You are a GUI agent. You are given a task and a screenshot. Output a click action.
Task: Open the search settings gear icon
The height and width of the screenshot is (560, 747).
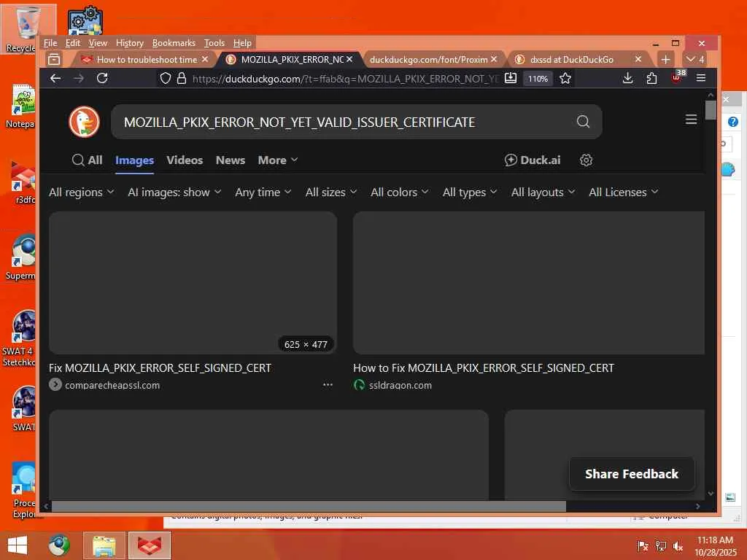pyautogui.click(x=586, y=160)
